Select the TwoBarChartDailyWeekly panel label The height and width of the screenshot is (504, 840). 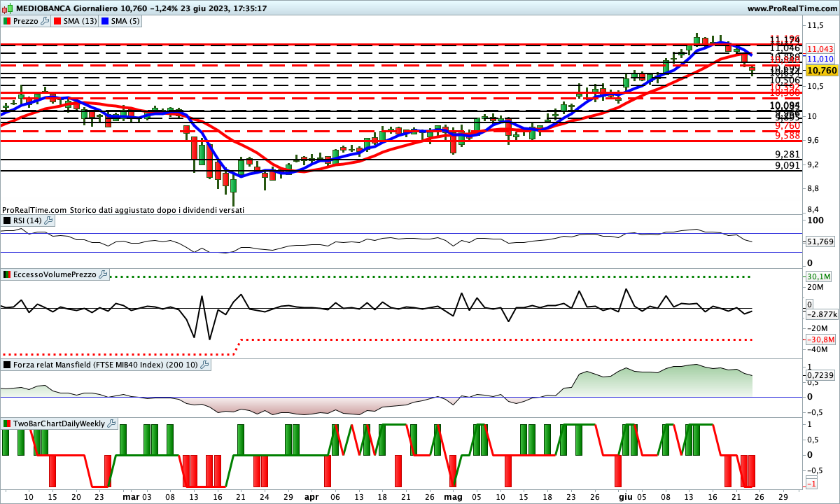(59, 423)
